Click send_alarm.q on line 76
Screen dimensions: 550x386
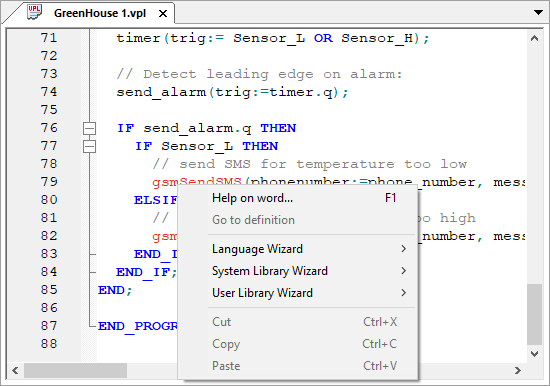197,128
